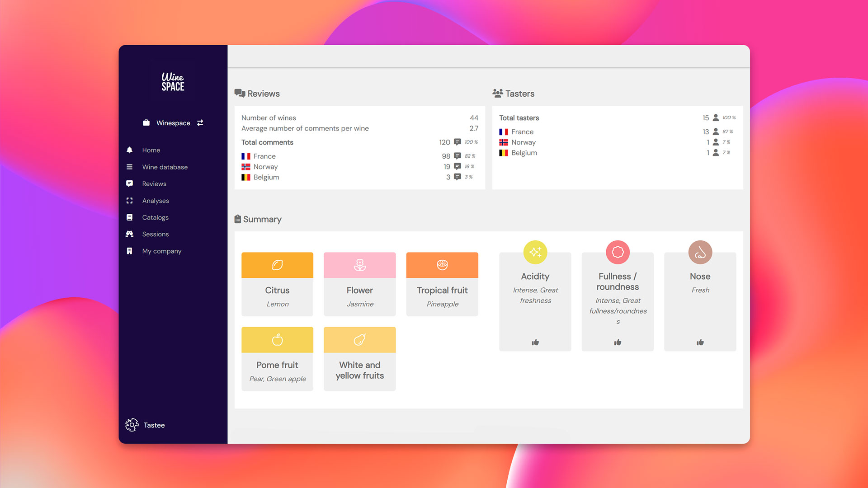The width and height of the screenshot is (868, 488).
Task: Open the Winespace workspace switcher
Action: pos(173,123)
